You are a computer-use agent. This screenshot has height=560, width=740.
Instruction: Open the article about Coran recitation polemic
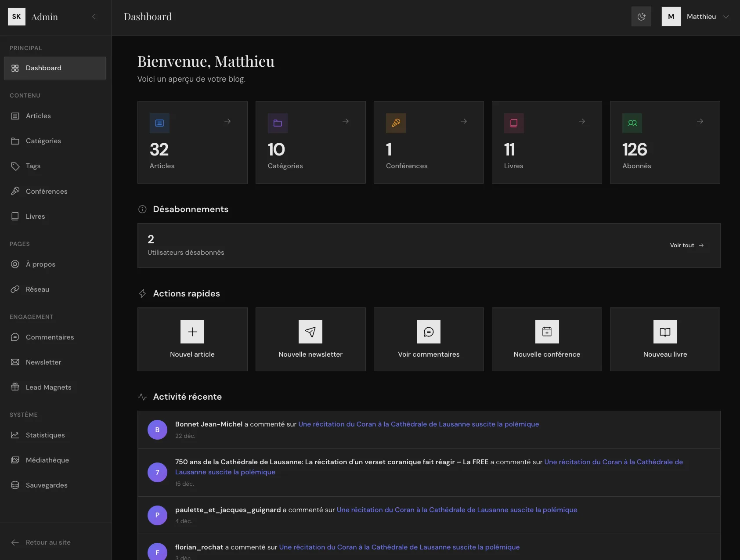[419, 424]
